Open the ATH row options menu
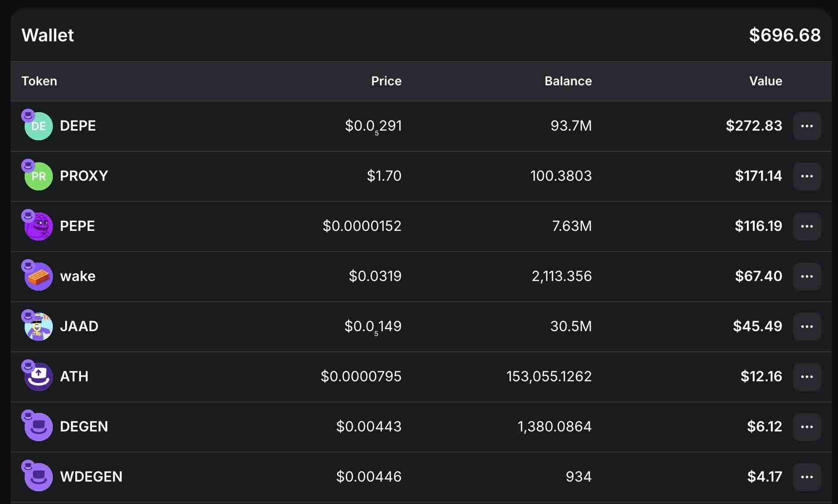This screenshot has height=504, width=838. (807, 377)
